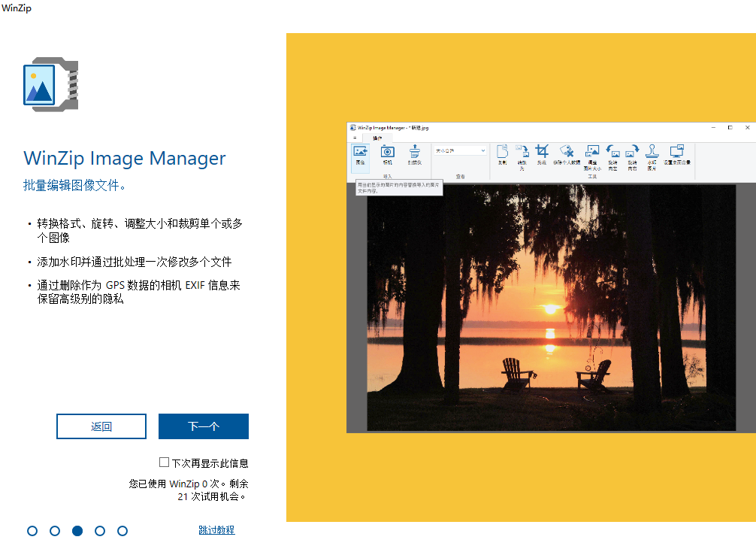Viewport: 756px width, 555px height.
Task: Click the subtitle 批量编辑图像文件。
Action: coord(74,185)
